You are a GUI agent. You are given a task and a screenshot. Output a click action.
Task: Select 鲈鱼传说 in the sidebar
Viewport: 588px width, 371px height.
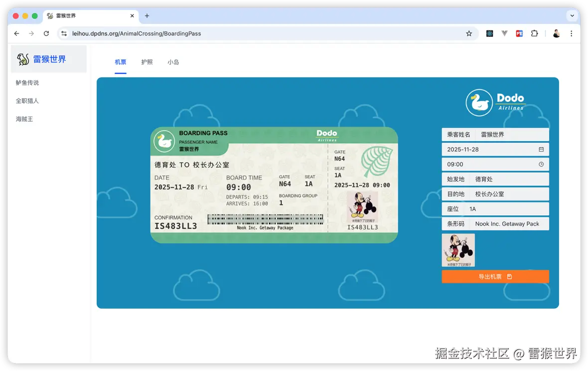point(27,82)
